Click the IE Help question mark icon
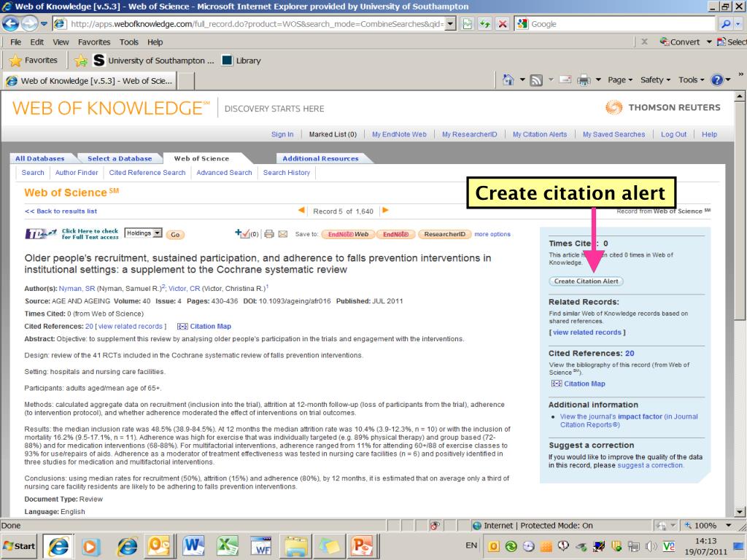 coord(717,80)
